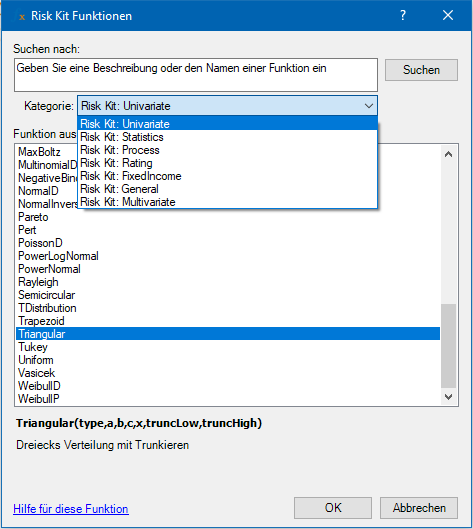The width and height of the screenshot is (473, 529).
Task: Select Pareto function in list
Action: tap(228, 217)
